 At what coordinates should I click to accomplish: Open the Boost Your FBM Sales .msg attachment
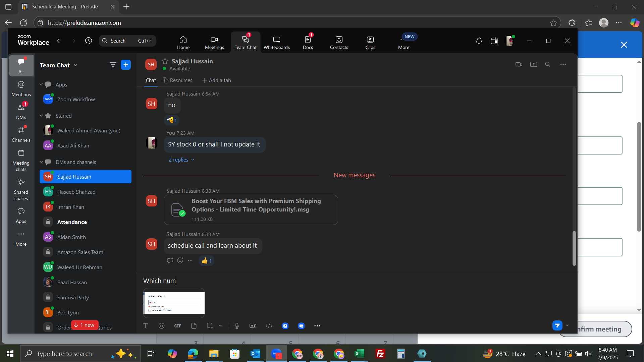251,210
